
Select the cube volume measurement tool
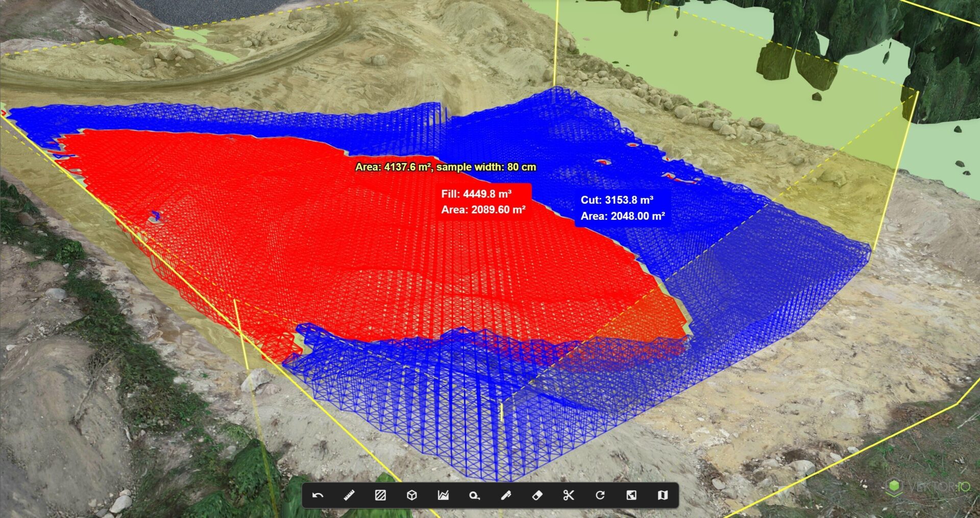(412, 496)
